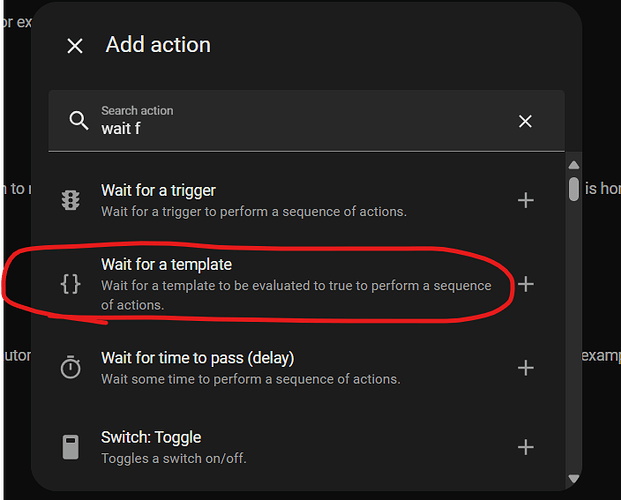Click the switch toggle icon
The image size is (621, 500).
tap(70, 447)
